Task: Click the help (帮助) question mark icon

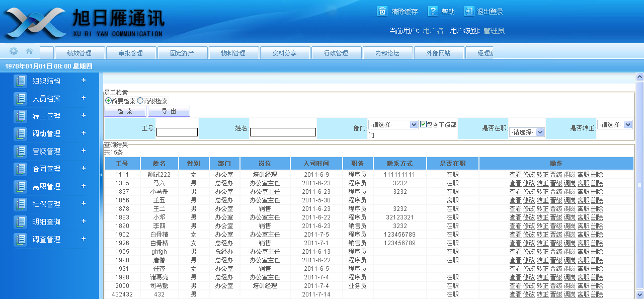Action: click(x=433, y=11)
